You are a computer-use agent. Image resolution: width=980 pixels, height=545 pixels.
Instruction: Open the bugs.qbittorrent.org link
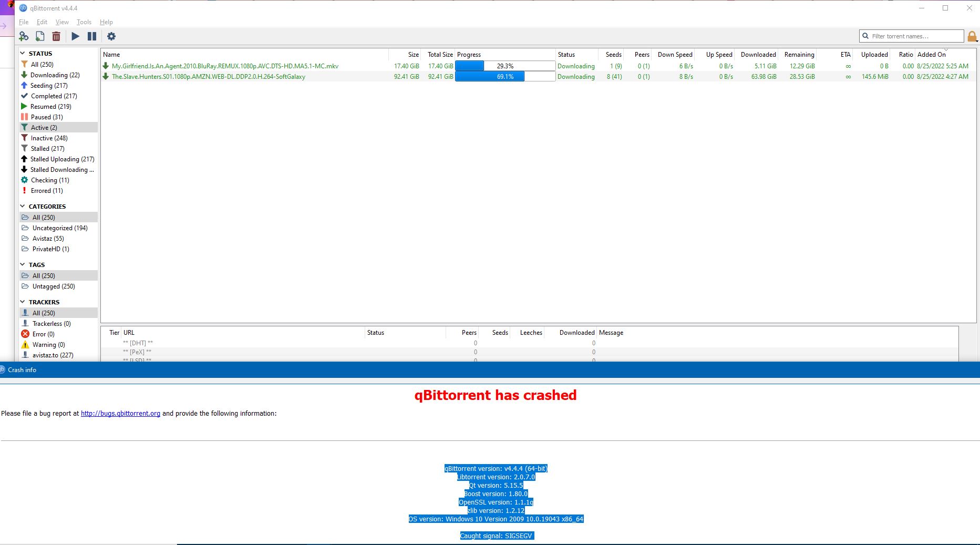coord(120,413)
